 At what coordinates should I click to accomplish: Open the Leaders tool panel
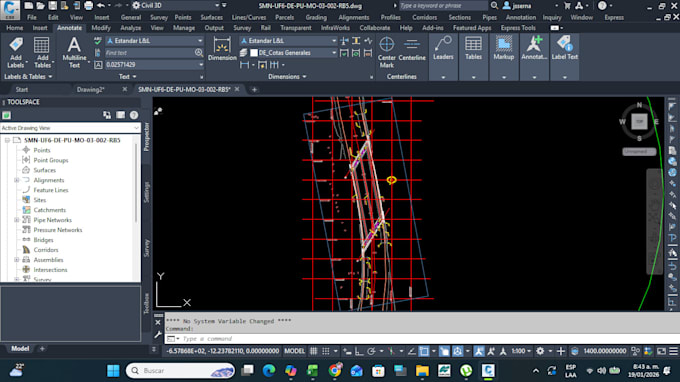[443, 49]
